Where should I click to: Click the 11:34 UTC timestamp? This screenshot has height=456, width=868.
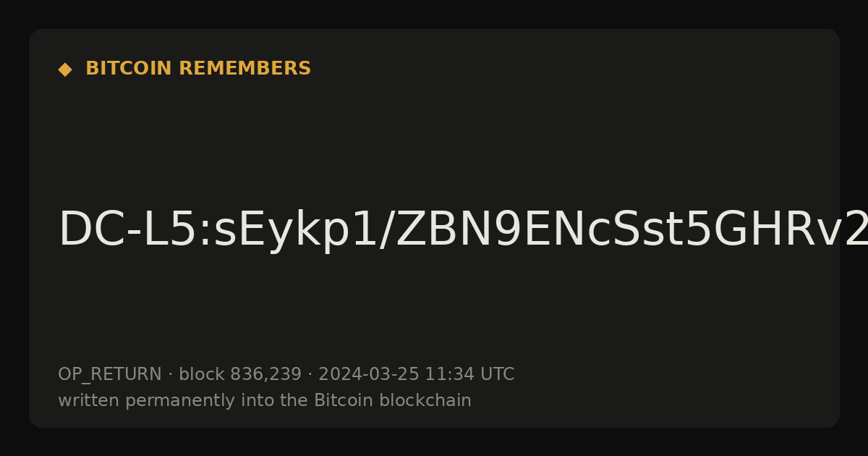[x=469, y=374]
